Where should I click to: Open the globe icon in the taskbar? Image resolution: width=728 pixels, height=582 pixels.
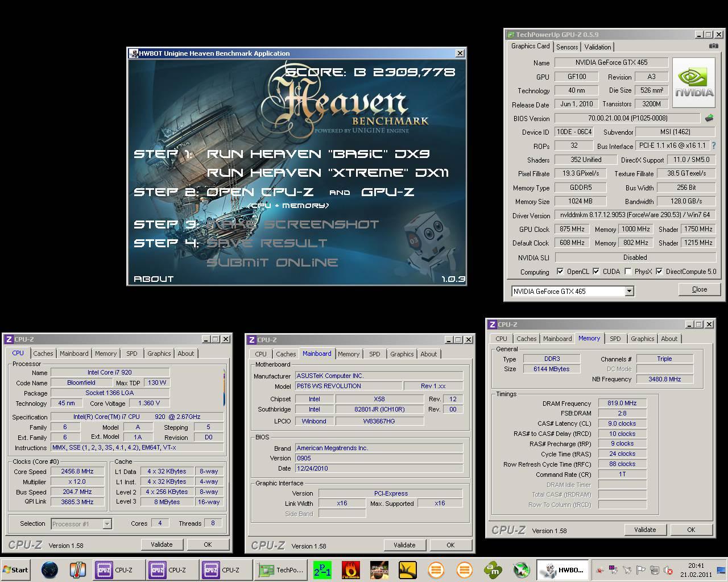click(50, 570)
